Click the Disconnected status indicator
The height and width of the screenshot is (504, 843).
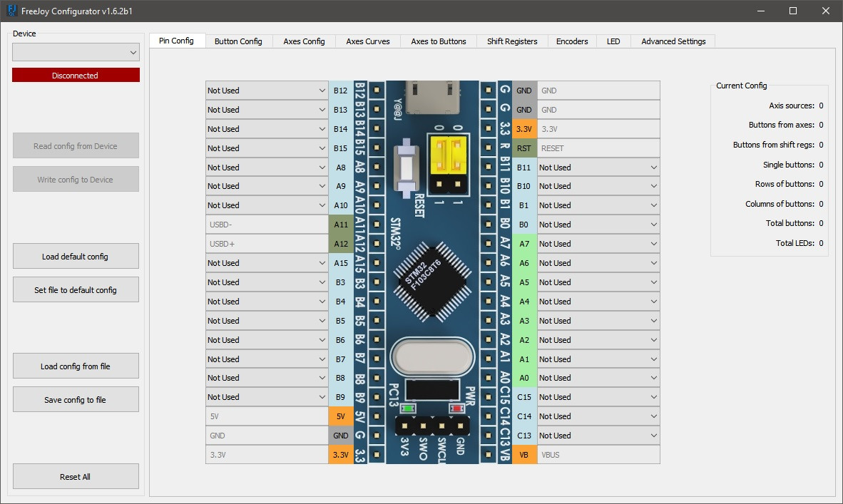pyautogui.click(x=76, y=76)
